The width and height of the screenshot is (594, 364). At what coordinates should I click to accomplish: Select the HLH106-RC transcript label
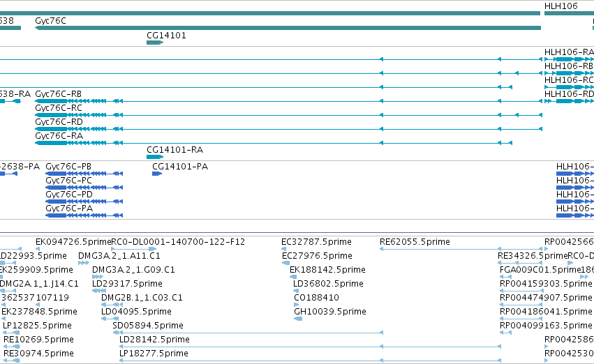569,80
